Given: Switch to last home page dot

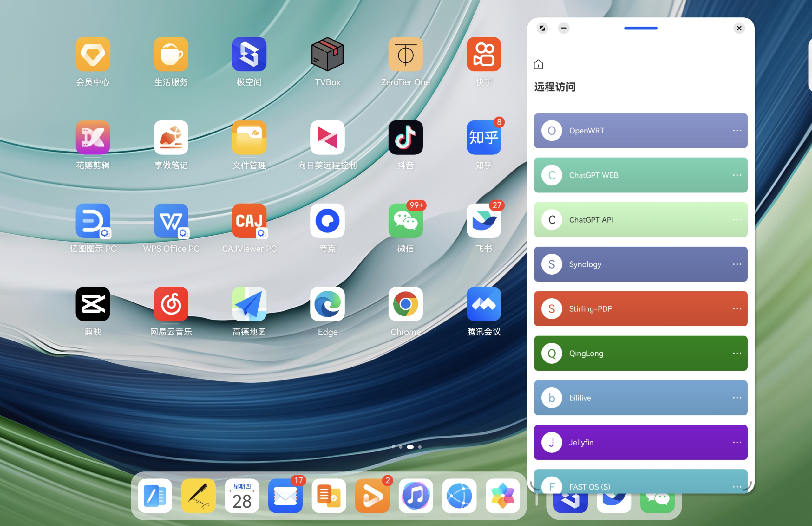Looking at the screenshot, I should coord(420,447).
